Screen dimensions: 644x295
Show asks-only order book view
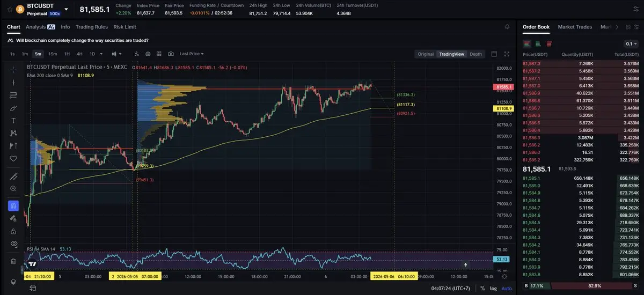548,44
